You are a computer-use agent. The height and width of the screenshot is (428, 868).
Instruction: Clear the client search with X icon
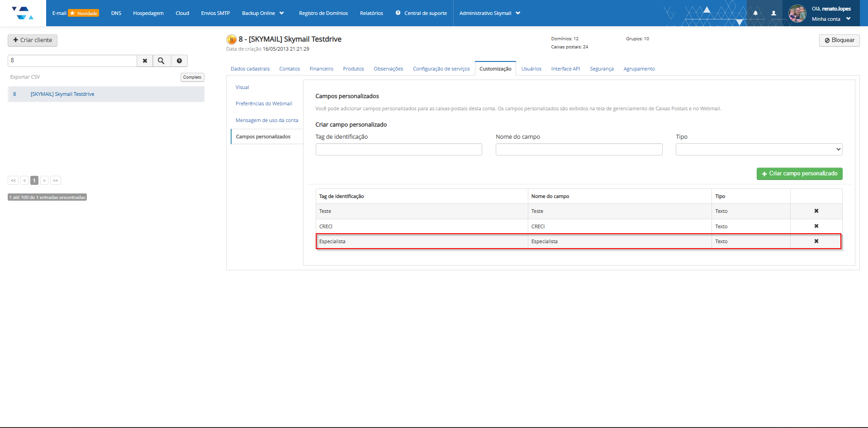point(145,61)
